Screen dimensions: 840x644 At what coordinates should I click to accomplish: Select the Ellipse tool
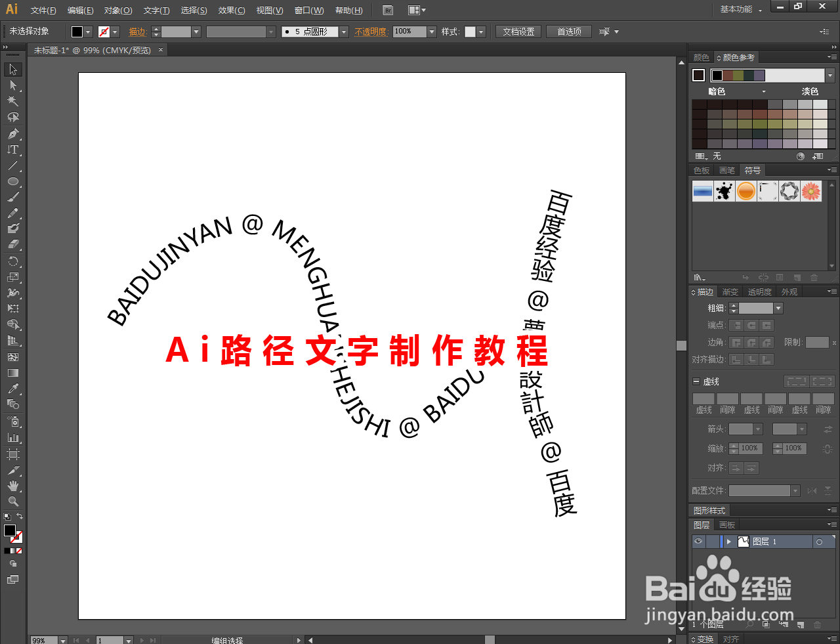[12, 181]
